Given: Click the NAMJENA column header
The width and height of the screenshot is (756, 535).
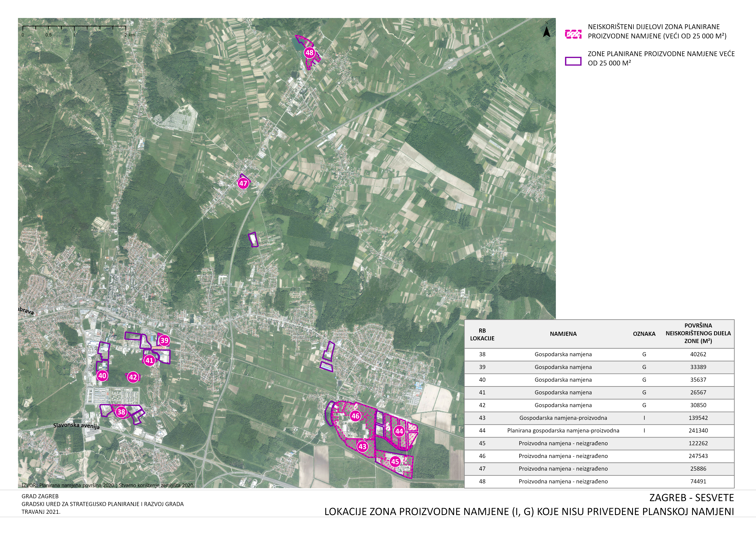Looking at the screenshot, I should pyautogui.click(x=563, y=334).
